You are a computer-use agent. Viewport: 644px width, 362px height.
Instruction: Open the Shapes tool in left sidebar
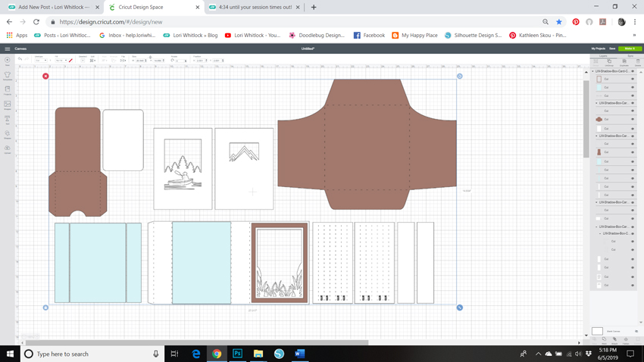pyautogui.click(x=8, y=135)
